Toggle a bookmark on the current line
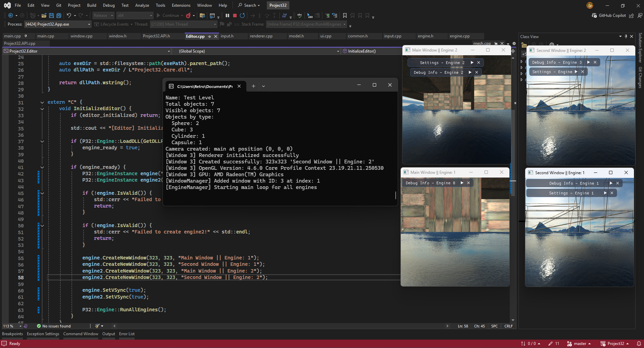 pyautogui.click(x=345, y=15)
